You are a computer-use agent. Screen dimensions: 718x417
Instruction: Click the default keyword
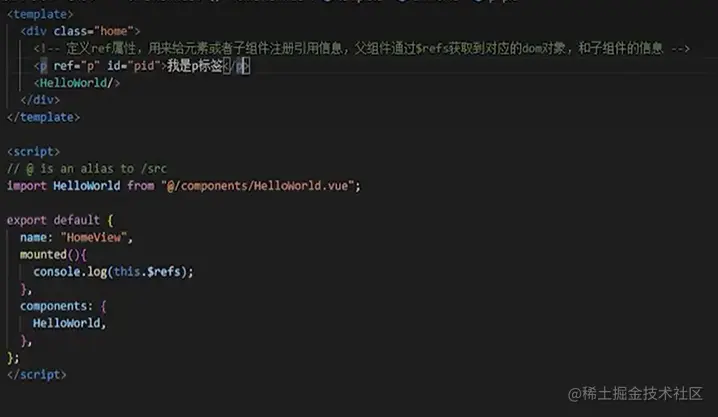[x=76, y=220]
